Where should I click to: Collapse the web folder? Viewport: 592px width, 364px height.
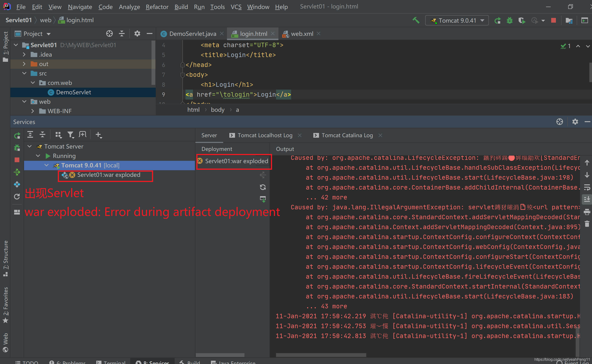point(24,102)
